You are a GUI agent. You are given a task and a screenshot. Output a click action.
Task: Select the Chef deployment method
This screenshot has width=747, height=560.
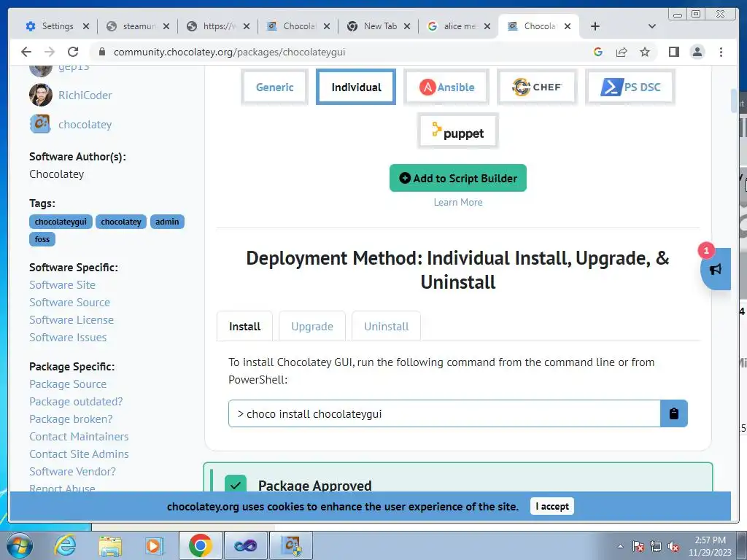pyautogui.click(x=537, y=87)
